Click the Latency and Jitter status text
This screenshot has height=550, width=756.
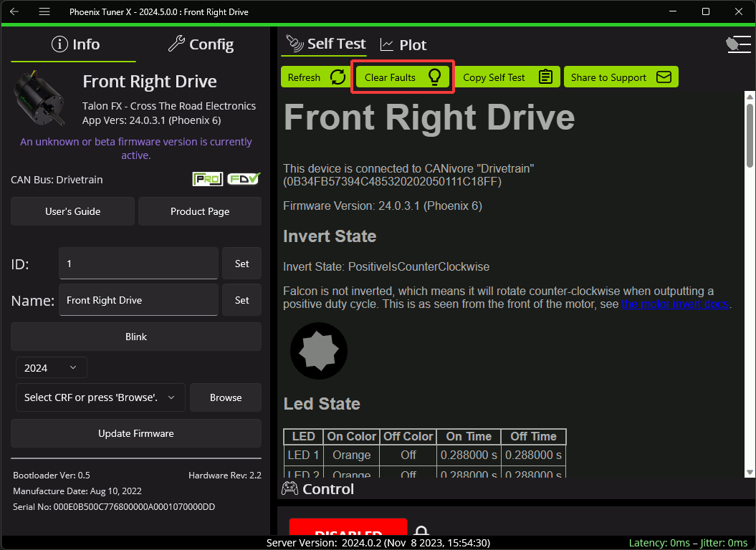(x=688, y=543)
